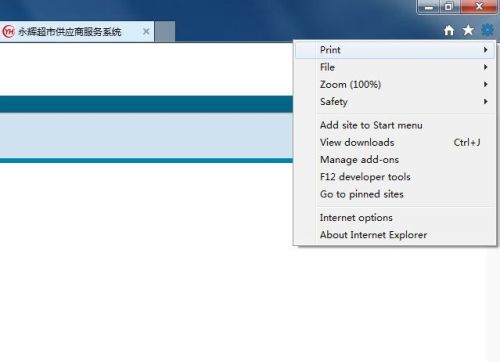This screenshot has width=500, height=362.
Task: Restore down the browser window
Action: coord(449,7)
